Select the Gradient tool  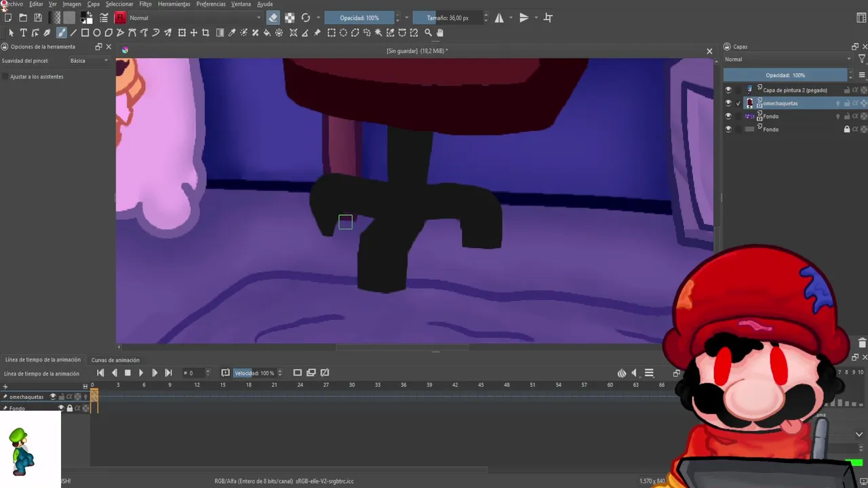pos(220,33)
